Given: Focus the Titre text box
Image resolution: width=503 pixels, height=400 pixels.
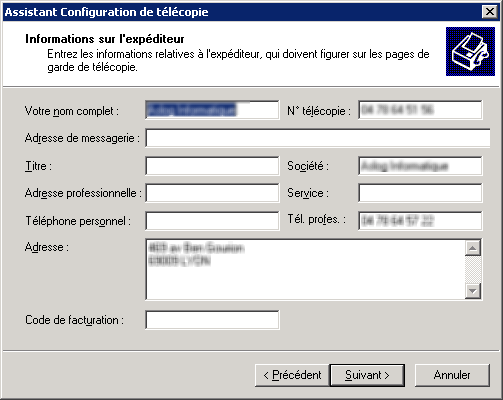Looking at the screenshot, I should [x=212, y=166].
